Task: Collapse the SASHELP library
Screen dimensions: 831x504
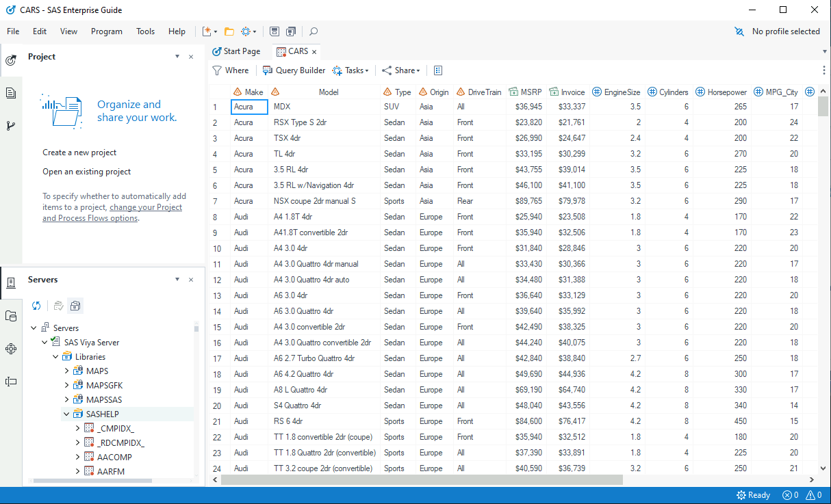Action: tap(67, 414)
